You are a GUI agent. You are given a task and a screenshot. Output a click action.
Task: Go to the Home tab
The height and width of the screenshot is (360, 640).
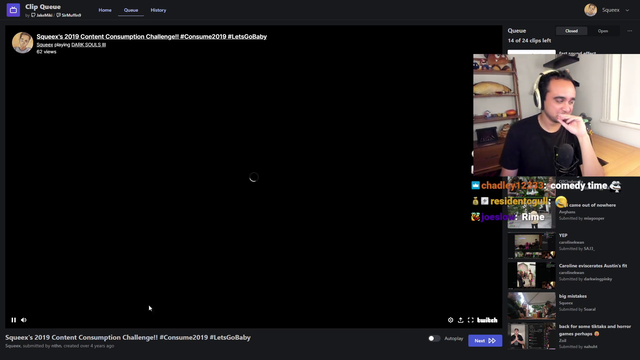pos(105,10)
